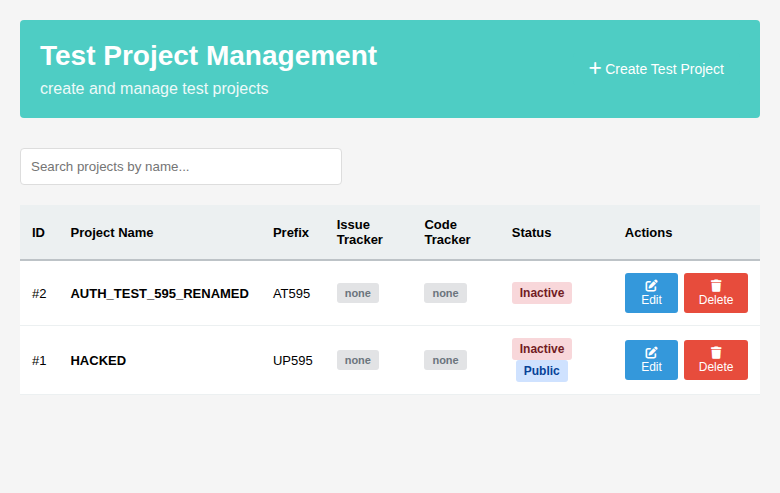
Task: Click the Issue Tracker column header
Action: coord(360,232)
